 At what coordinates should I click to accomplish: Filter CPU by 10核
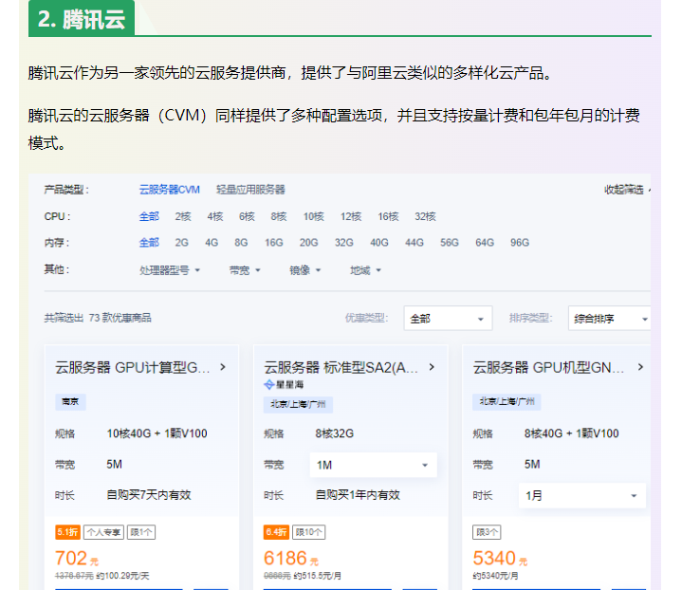click(x=313, y=216)
